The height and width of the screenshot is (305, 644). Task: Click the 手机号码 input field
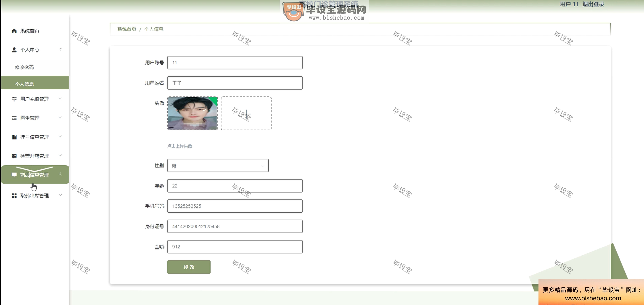(x=235, y=206)
